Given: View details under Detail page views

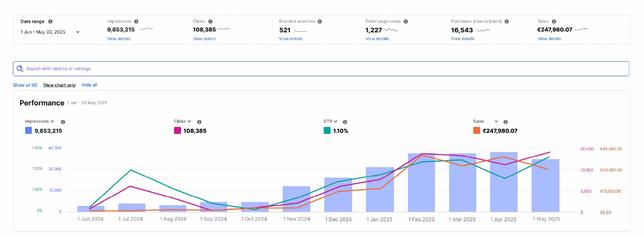Looking at the screenshot, I should (377, 39).
